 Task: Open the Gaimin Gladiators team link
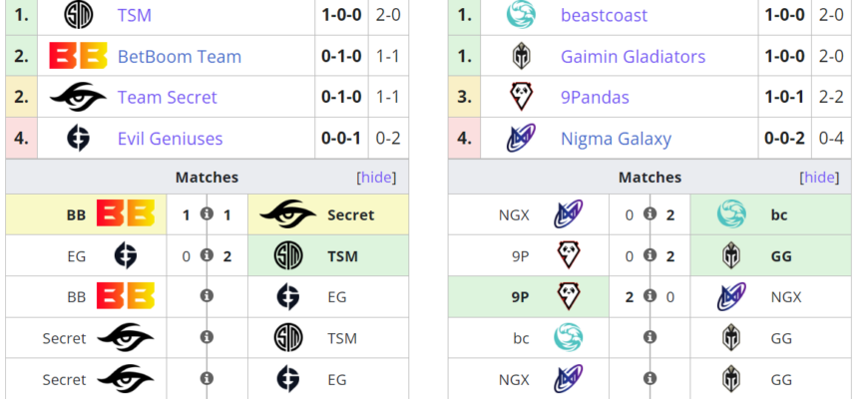pyautogui.click(x=633, y=56)
